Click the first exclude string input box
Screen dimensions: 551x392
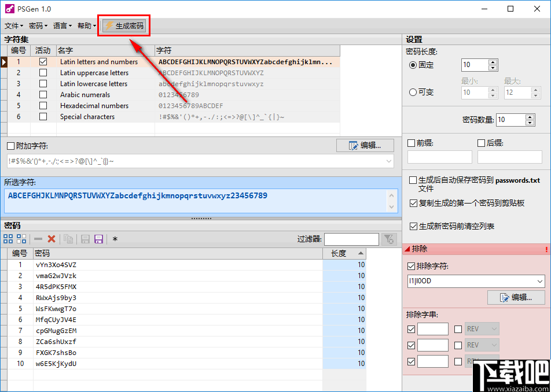click(x=433, y=329)
